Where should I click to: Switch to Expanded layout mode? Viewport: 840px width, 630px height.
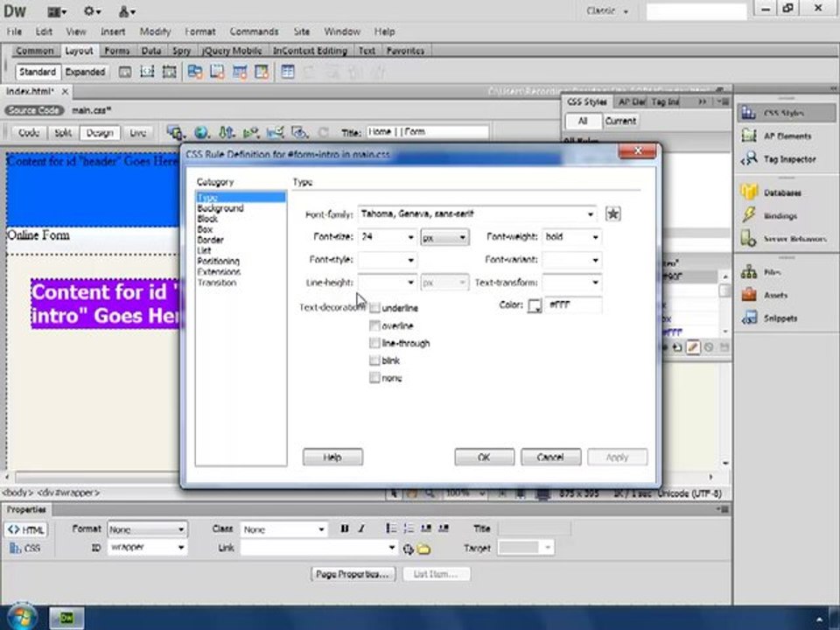click(85, 72)
